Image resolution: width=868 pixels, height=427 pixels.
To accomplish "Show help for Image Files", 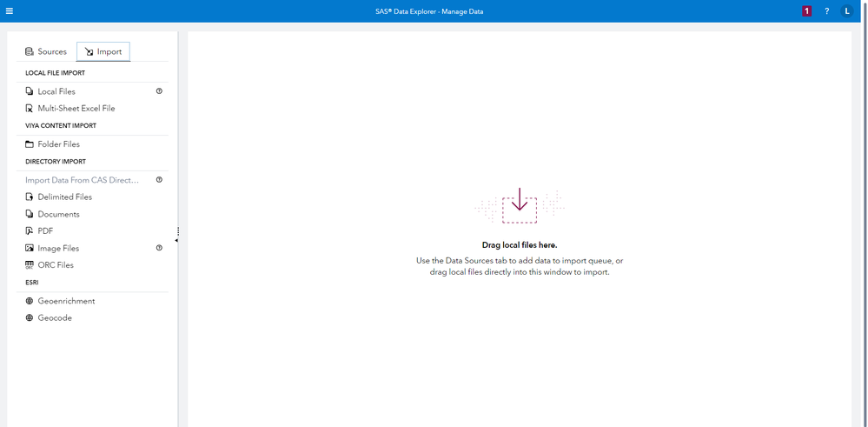I will coord(159,248).
